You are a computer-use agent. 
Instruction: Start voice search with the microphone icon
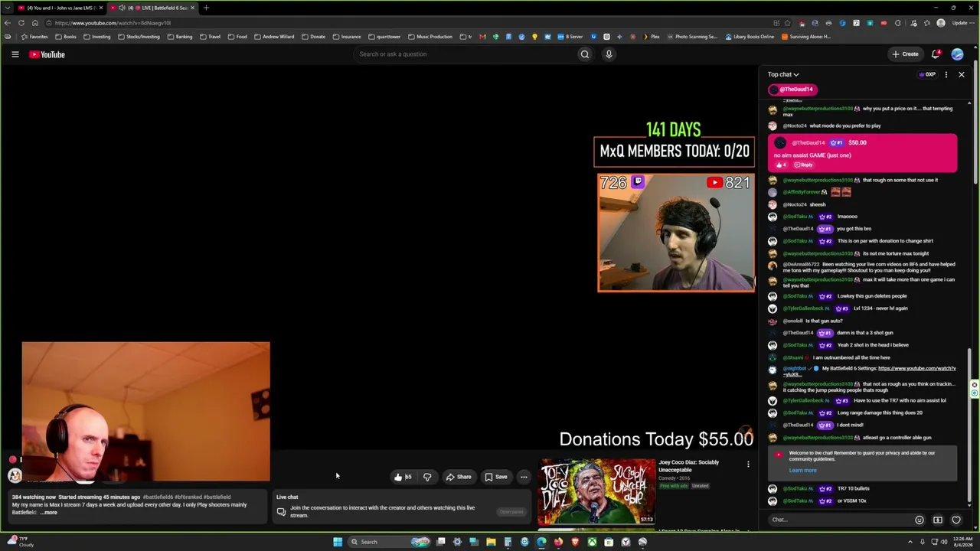tap(609, 54)
